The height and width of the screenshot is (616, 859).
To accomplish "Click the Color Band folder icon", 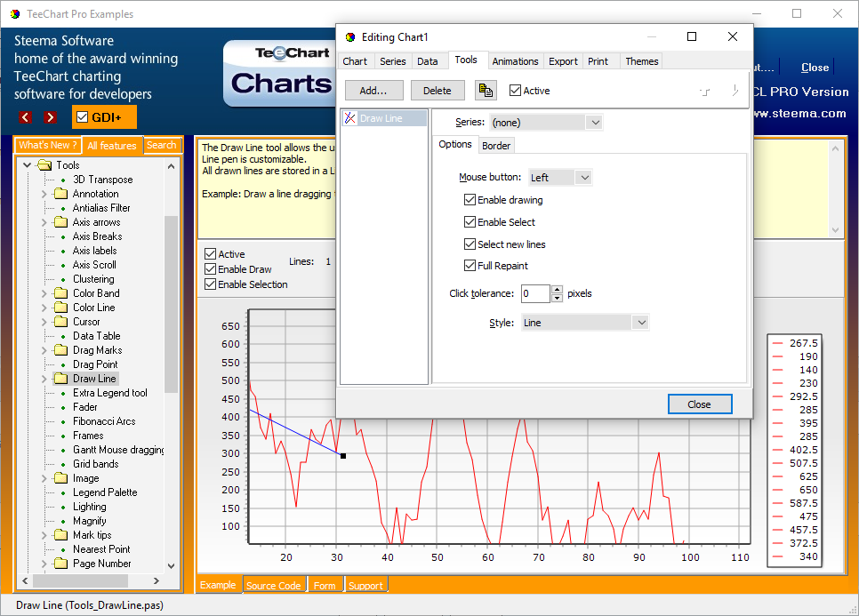I will (x=60, y=293).
